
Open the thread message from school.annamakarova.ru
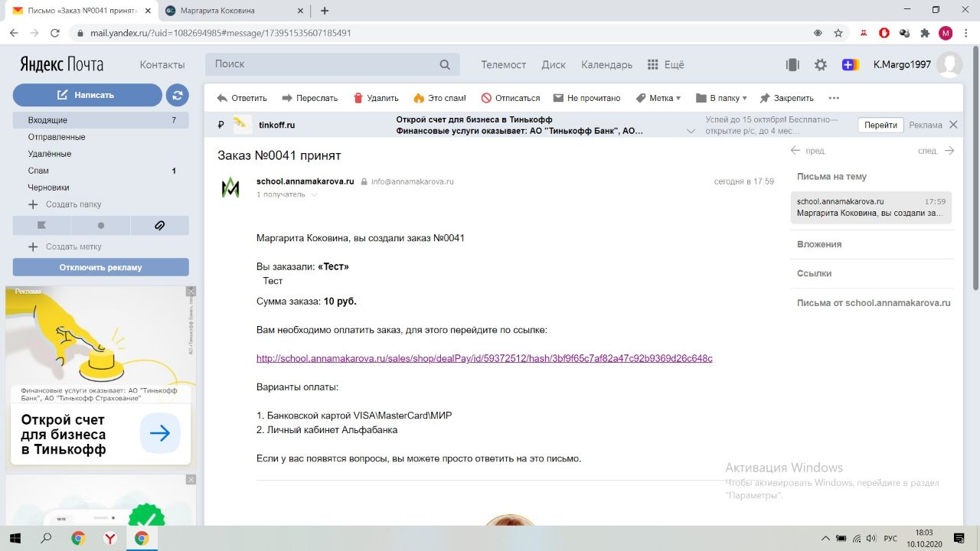871,207
